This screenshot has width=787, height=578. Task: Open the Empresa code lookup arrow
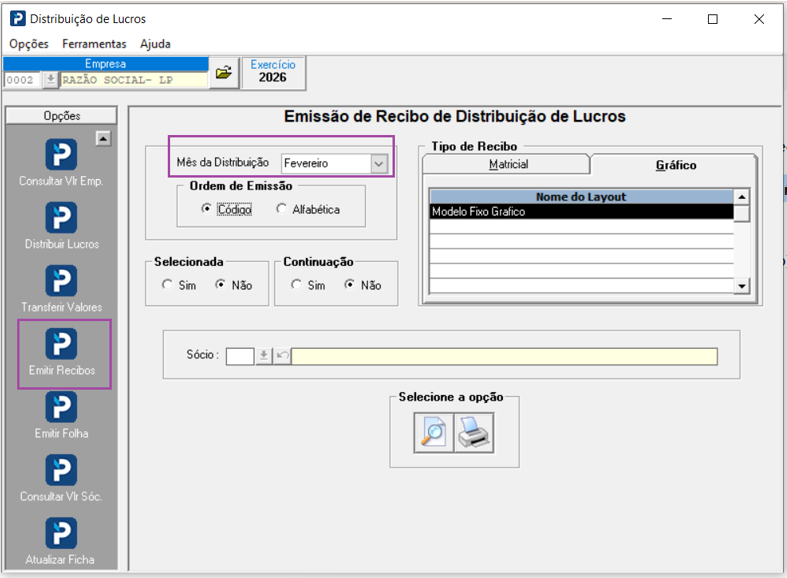50,80
